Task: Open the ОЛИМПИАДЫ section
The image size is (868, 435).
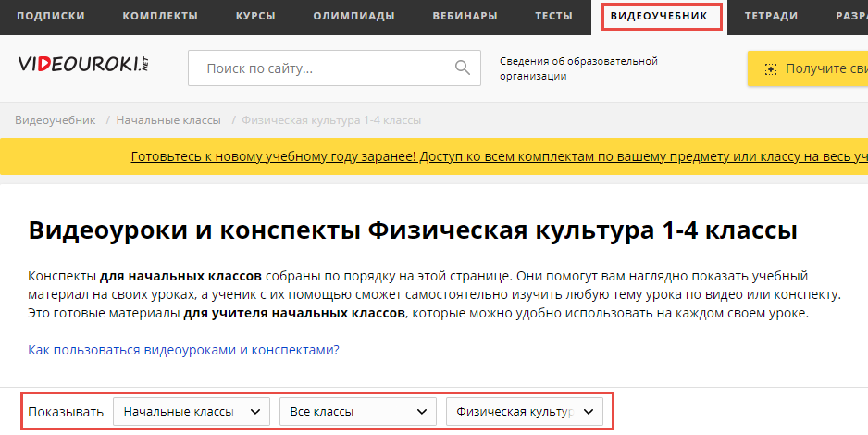Action: point(353,16)
